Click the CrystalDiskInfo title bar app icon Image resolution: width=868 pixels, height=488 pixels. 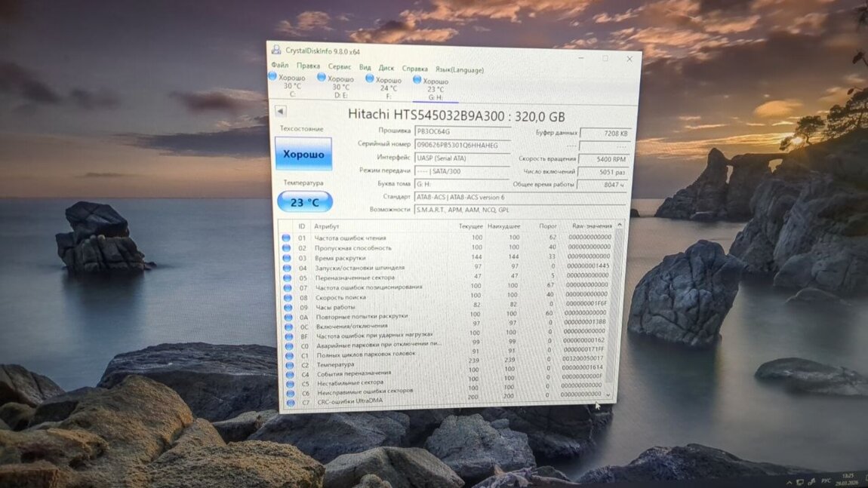[x=276, y=51]
